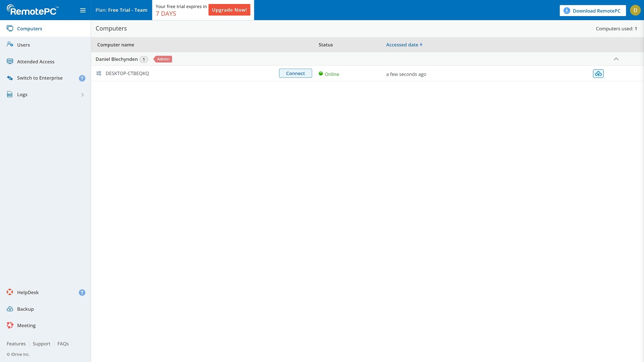
Task: Click the Features footer link
Action: coord(16,344)
